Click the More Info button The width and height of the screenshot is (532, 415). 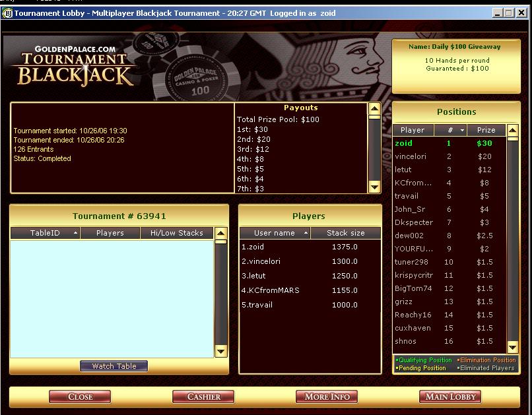point(327,397)
